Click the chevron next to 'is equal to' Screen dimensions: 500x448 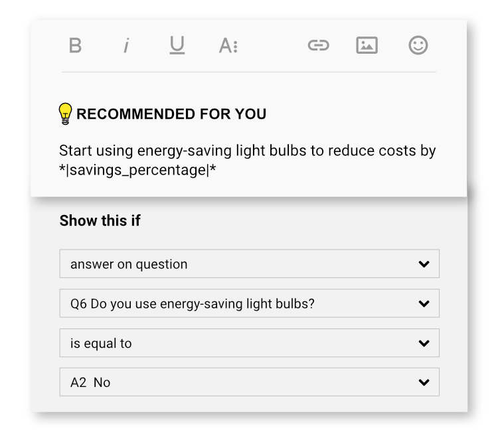424,343
